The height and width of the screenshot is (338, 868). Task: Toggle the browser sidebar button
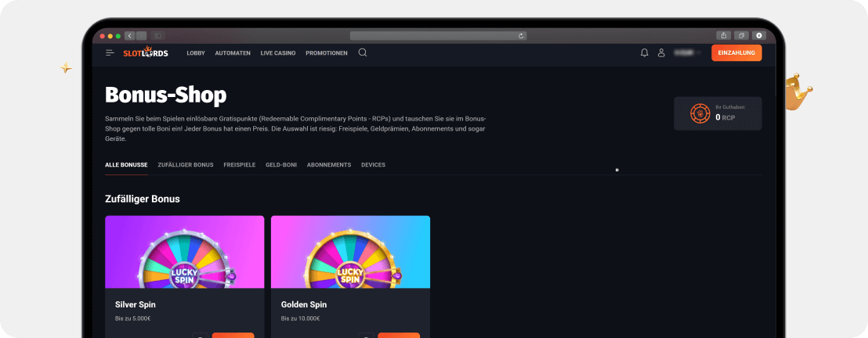coord(157,35)
